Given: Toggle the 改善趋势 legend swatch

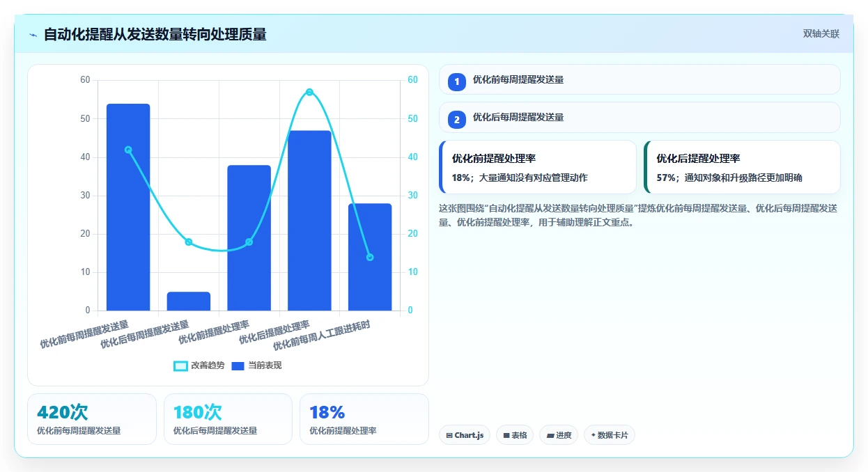Looking at the screenshot, I should tap(180, 365).
